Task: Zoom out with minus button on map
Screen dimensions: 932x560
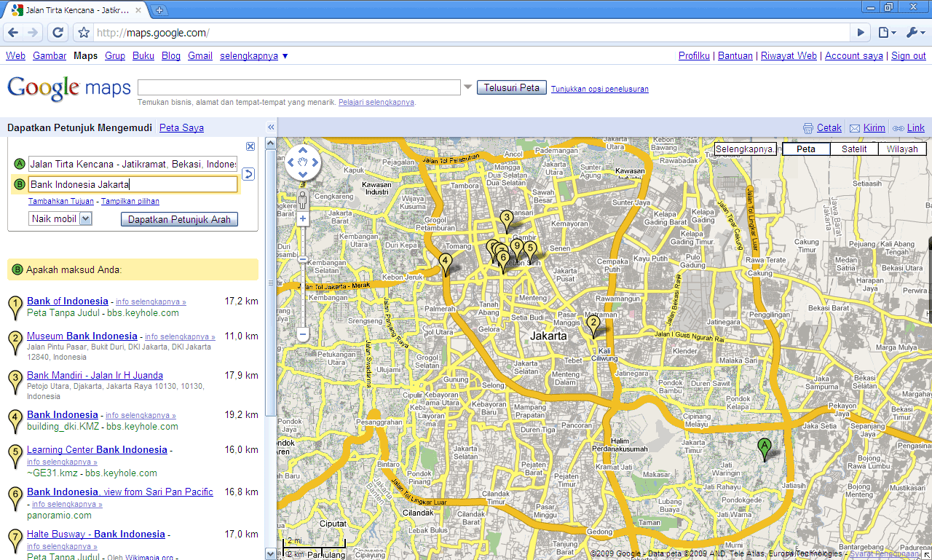Action: click(x=303, y=334)
